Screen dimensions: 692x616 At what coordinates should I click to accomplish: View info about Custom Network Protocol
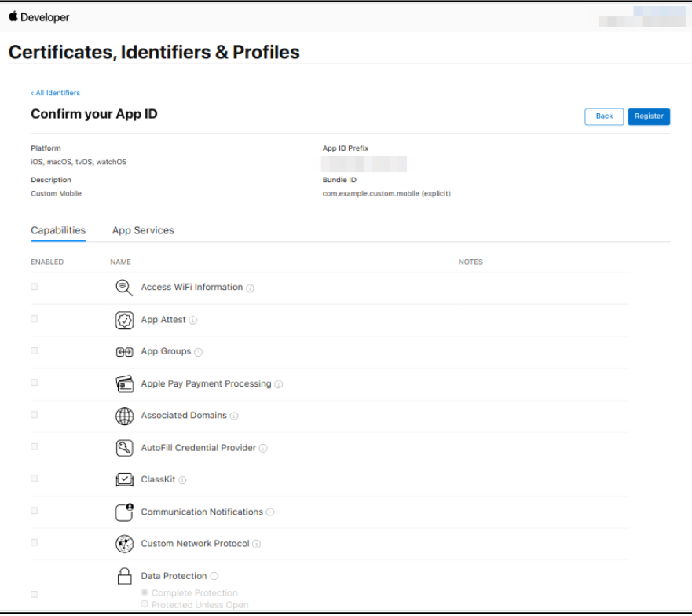point(256,544)
